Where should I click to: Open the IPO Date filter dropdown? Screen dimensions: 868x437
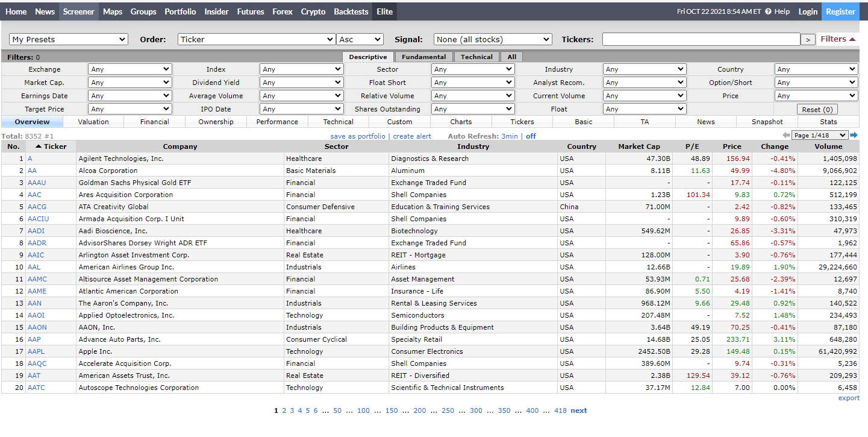tap(302, 109)
